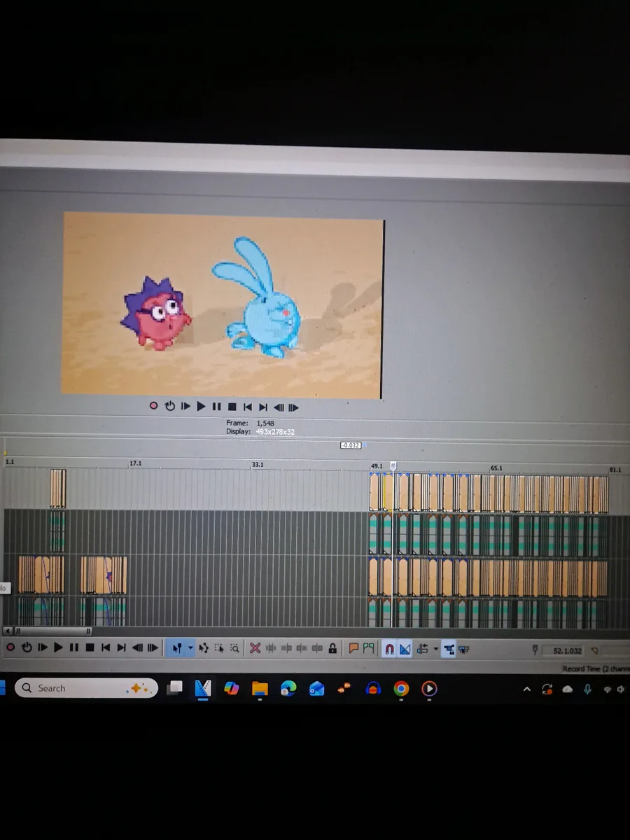The image size is (630, 840).
Task: Toggle the Enable Snapping magnet icon
Action: point(390,649)
